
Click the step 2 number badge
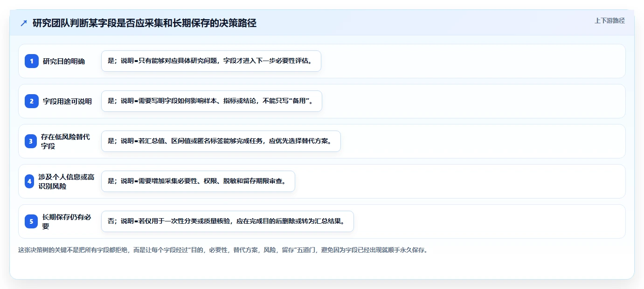tap(31, 101)
